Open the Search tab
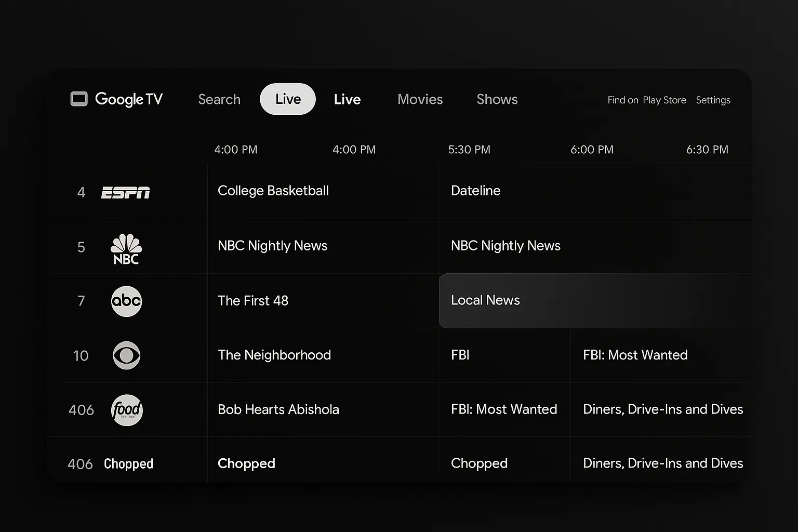 click(x=219, y=99)
